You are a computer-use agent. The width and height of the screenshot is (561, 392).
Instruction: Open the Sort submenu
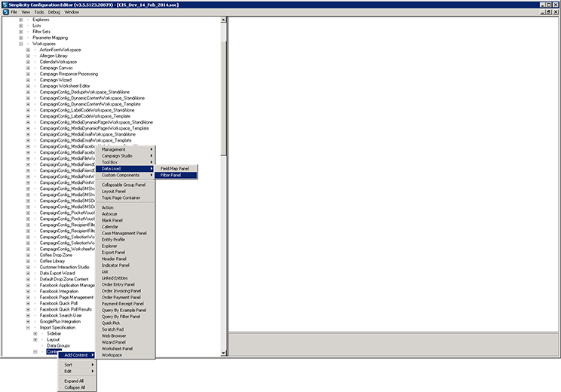77,365
